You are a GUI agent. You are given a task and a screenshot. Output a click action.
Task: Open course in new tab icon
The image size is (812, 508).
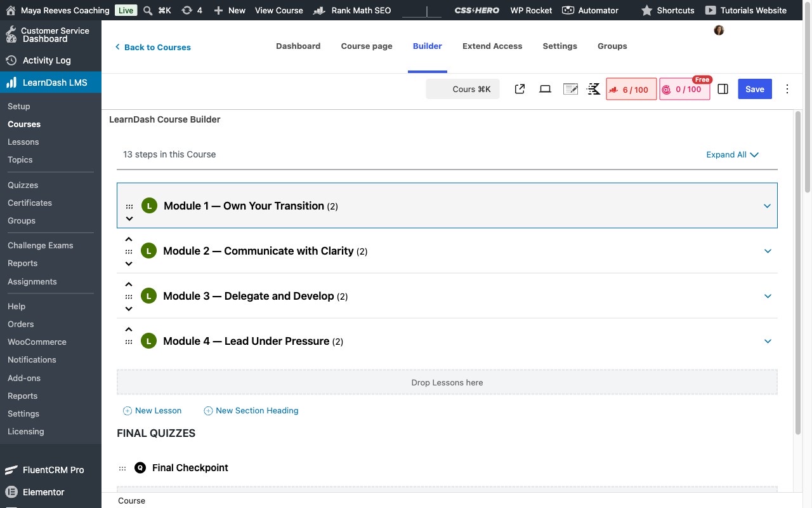pyautogui.click(x=520, y=89)
